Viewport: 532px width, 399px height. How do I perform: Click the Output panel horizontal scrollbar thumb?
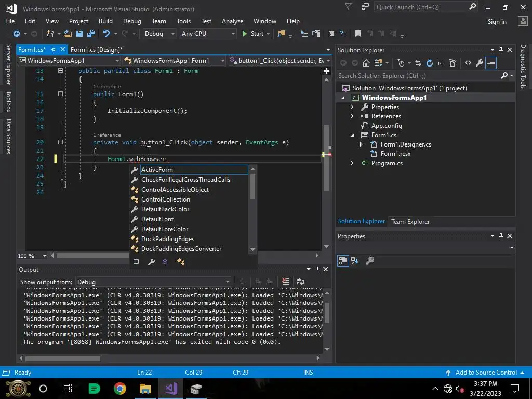pyautogui.click(x=63, y=358)
